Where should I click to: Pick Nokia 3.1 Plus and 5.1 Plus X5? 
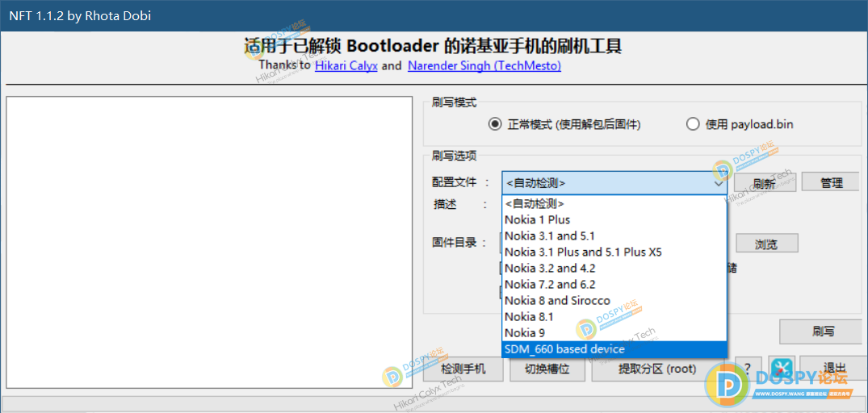(x=614, y=252)
